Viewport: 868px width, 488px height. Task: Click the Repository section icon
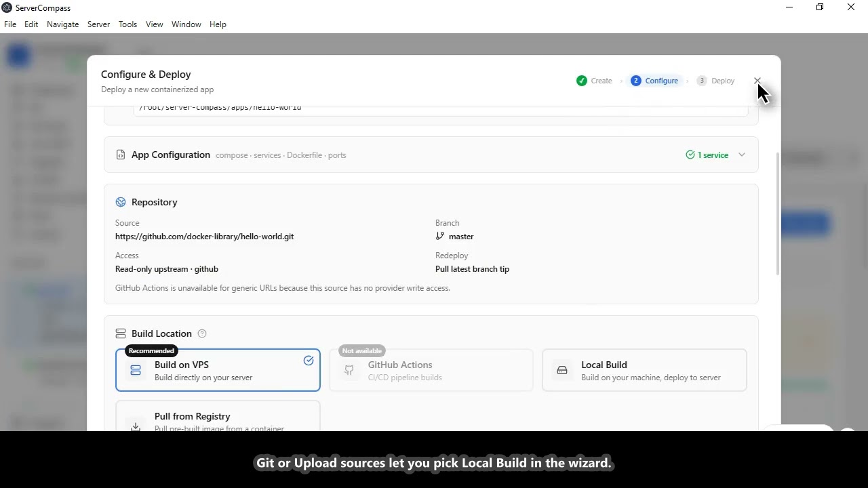(x=121, y=202)
